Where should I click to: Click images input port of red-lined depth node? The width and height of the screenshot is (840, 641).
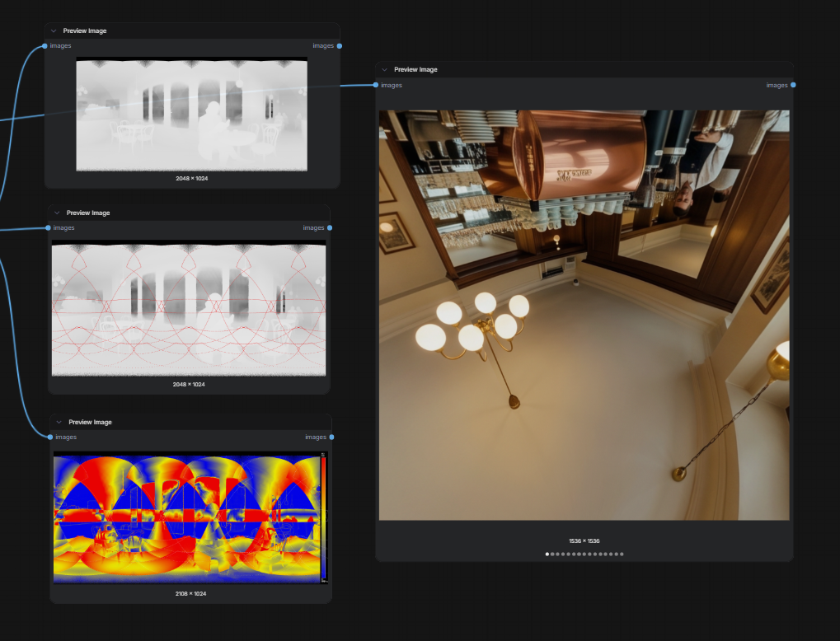point(48,228)
